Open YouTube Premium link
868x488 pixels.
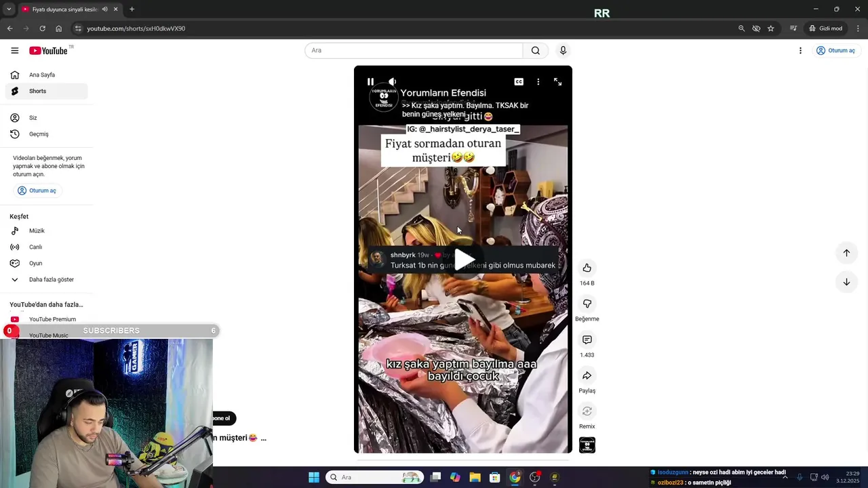[x=46, y=319]
